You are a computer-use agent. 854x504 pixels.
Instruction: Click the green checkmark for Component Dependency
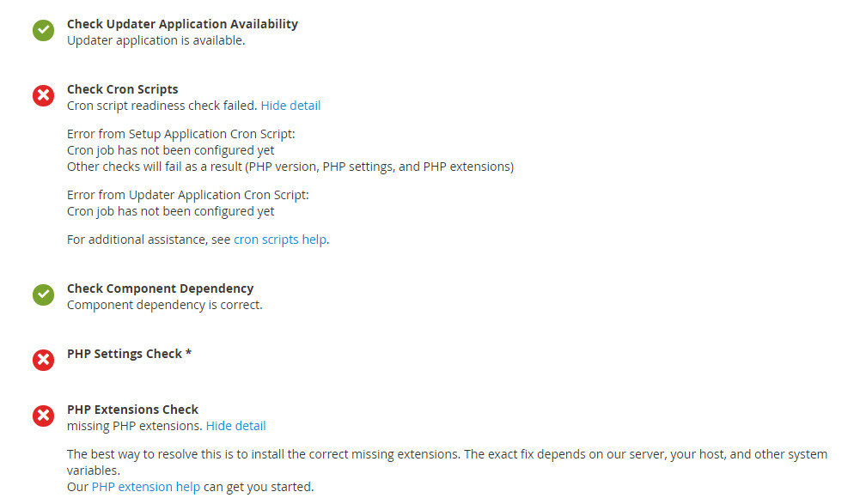(43, 295)
